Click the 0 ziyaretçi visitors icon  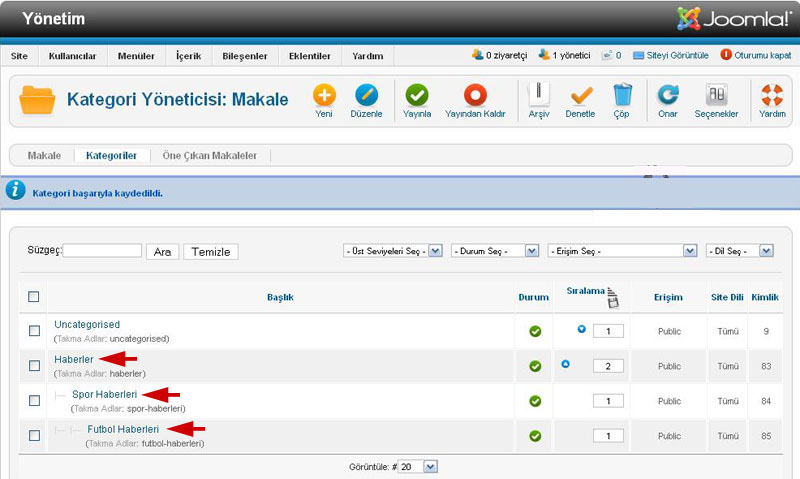click(x=478, y=54)
